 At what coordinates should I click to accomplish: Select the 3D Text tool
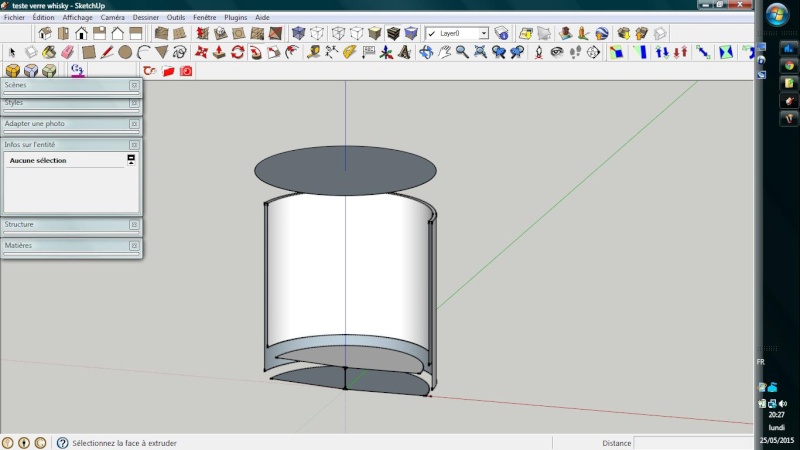pyautogui.click(x=405, y=52)
